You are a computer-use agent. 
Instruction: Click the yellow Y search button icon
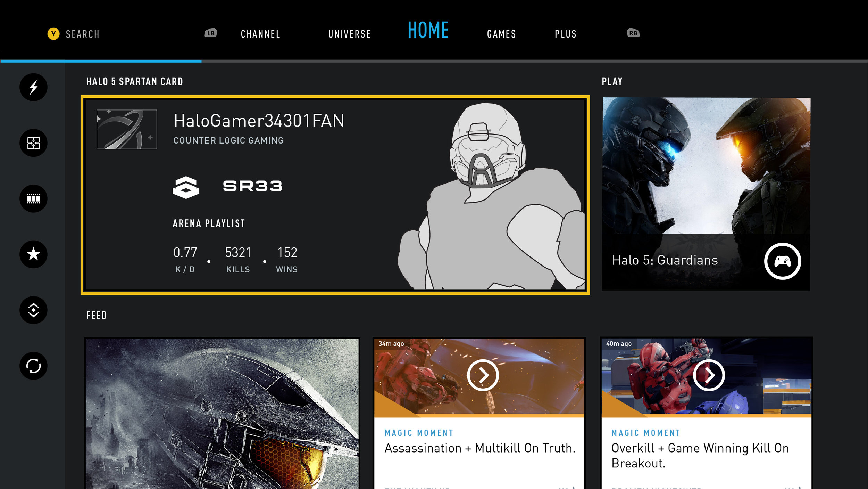(53, 34)
